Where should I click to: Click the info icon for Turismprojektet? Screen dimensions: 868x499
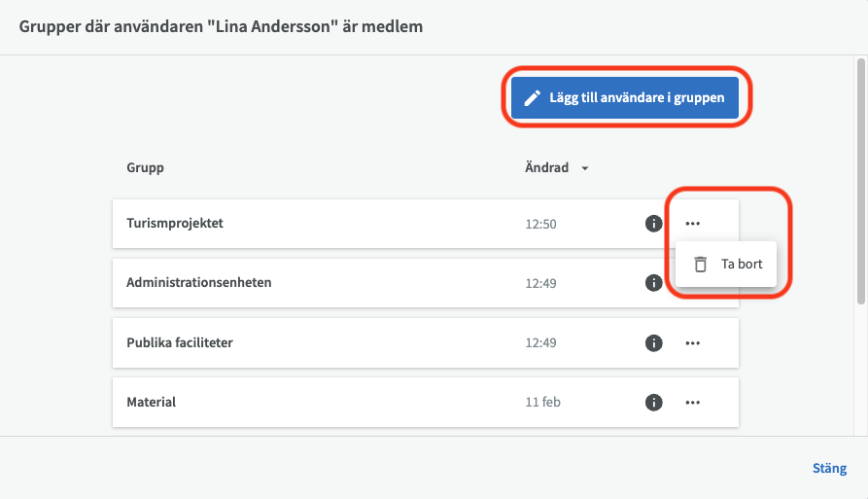654,224
